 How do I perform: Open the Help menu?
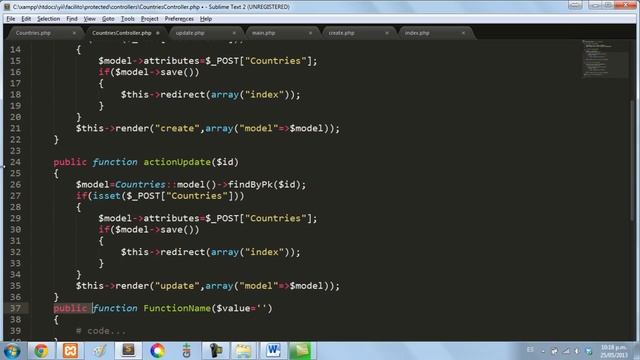point(206,19)
